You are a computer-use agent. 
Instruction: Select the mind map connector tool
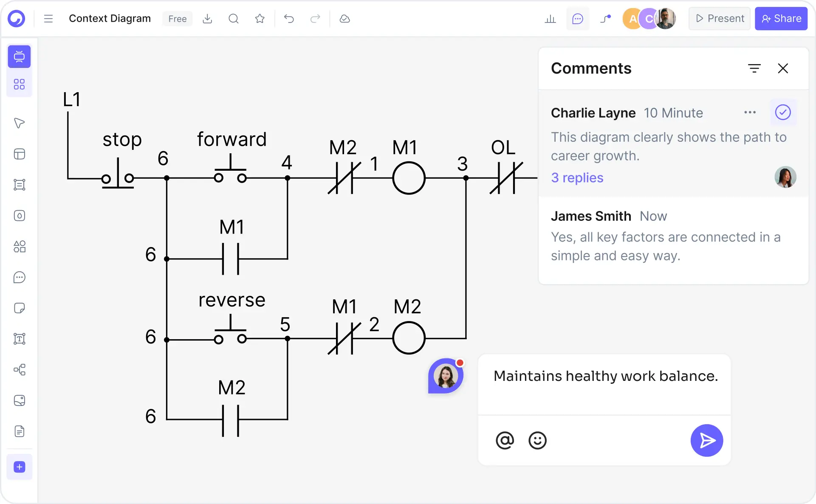click(19, 370)
